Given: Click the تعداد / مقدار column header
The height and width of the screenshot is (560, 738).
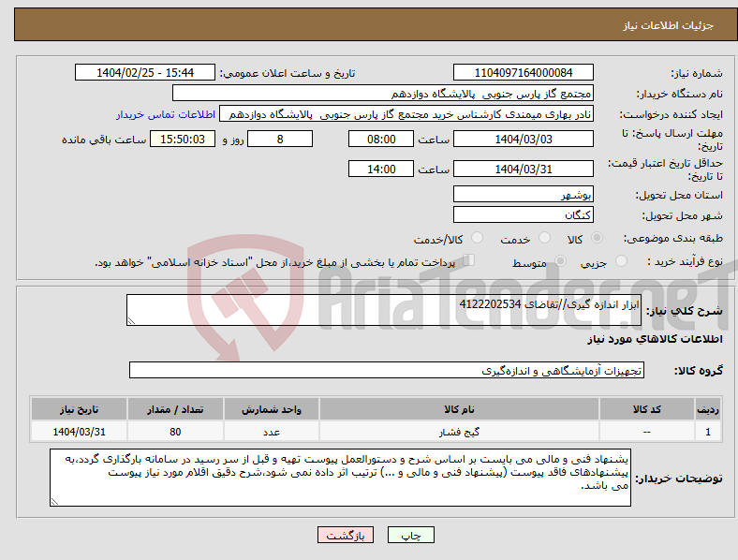Looking at the screenshot, I should (175, 409).
